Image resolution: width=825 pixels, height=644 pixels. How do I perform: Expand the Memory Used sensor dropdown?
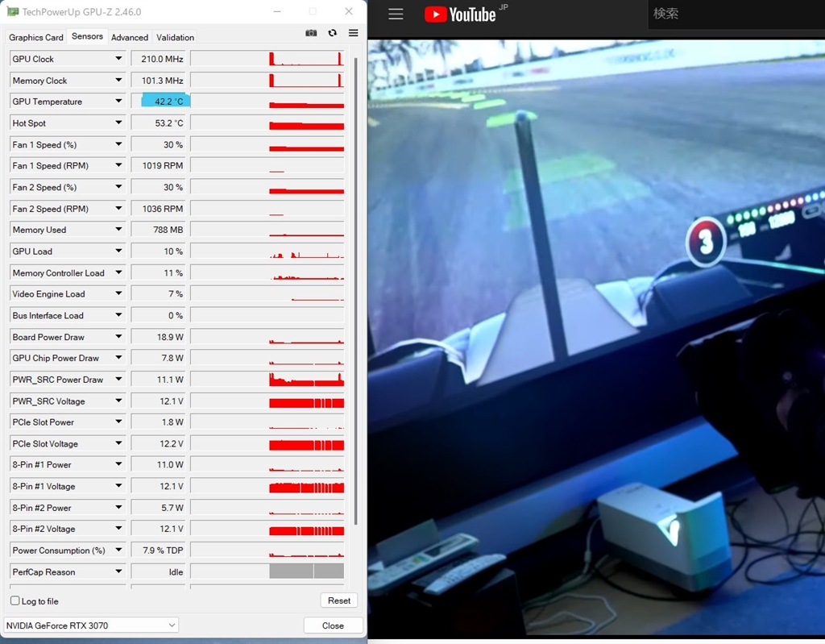(x=118, y=230)
